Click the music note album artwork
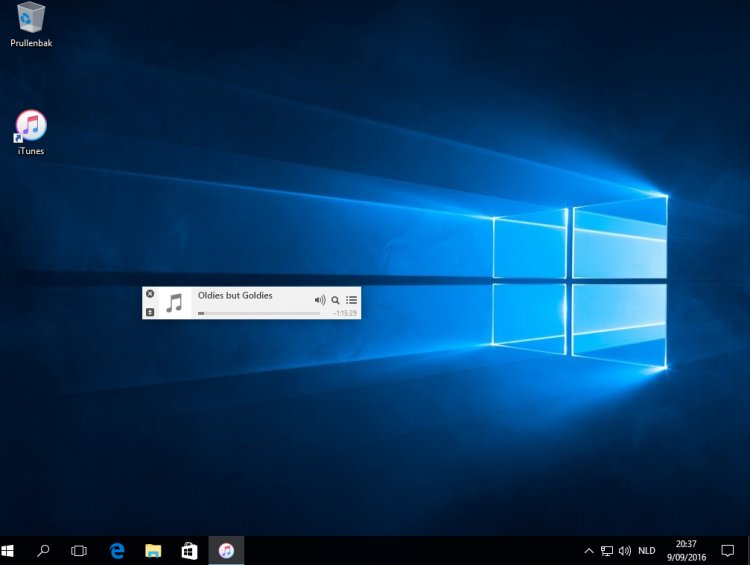 [x=175, y=303]
